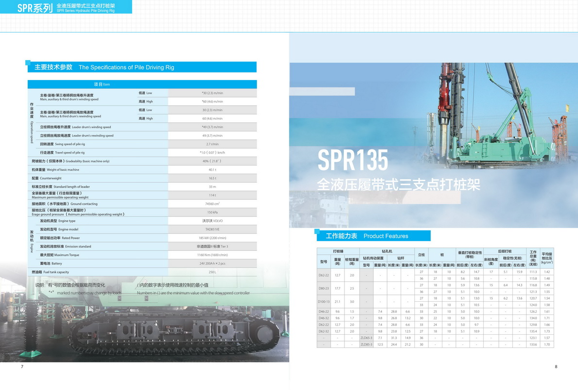Click the SPR系列 header title
The image size is (578, 392).
click(34, 8)
